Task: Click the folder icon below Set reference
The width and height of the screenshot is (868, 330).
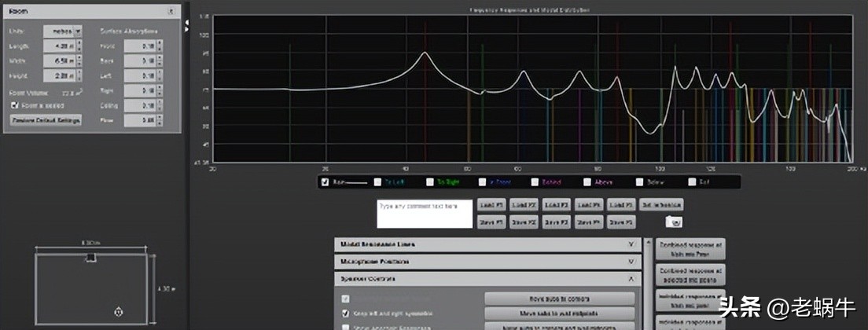Action: click(x=671, y=222)
